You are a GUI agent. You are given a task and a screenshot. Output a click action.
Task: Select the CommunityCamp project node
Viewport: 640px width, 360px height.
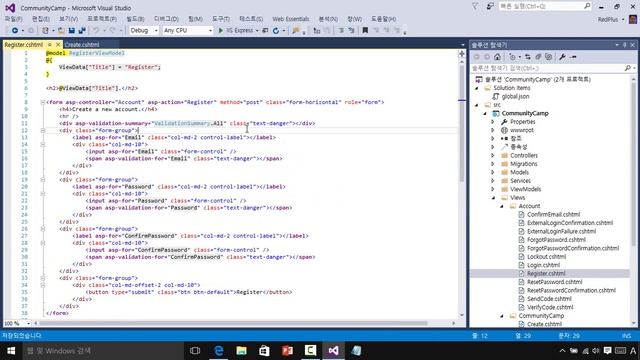pyautogui.click(x=525, y=113)
